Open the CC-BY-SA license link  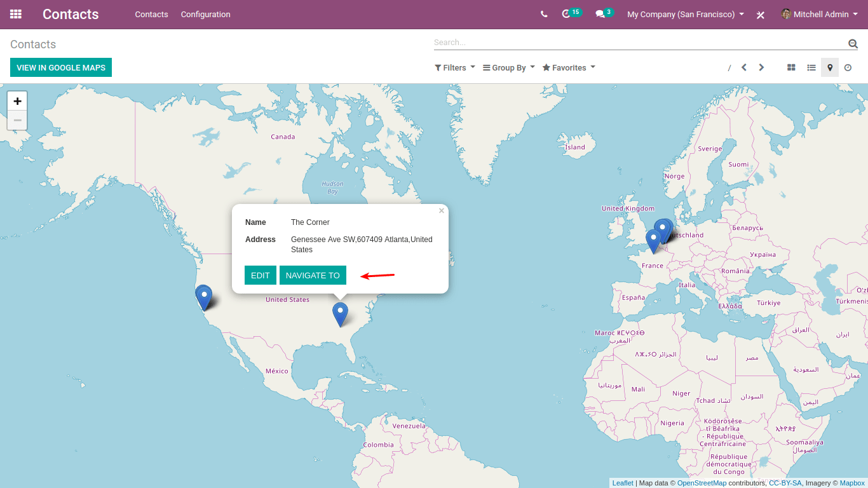click(785, 483)
